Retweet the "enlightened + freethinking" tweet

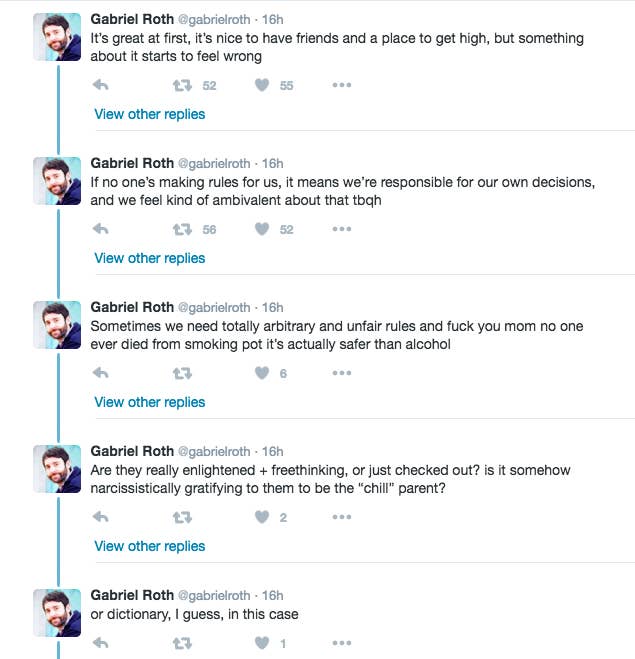[182, 518]
